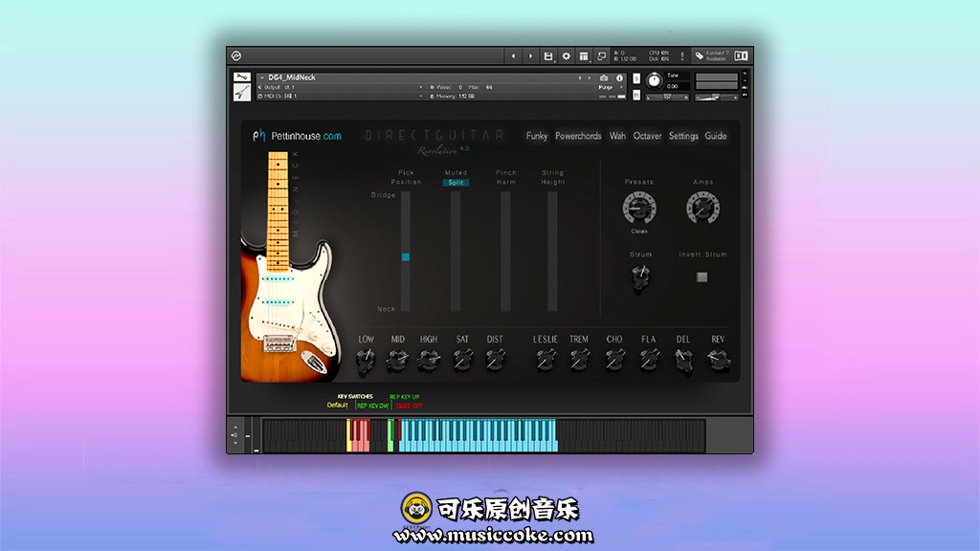The image size is (980, 551).
Task: Click the REP KEY UP label
Action: point(405,397)
